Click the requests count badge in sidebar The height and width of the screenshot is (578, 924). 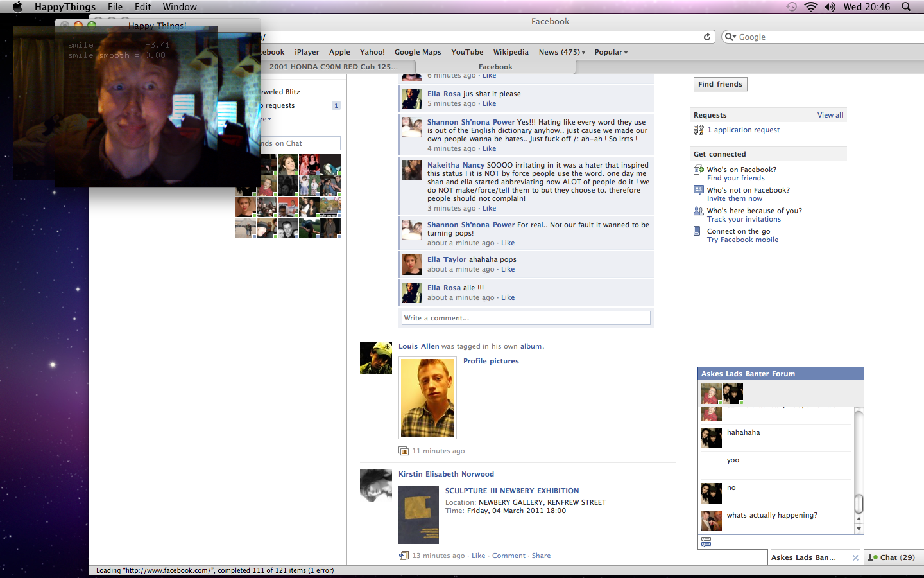tap(336, 105)
